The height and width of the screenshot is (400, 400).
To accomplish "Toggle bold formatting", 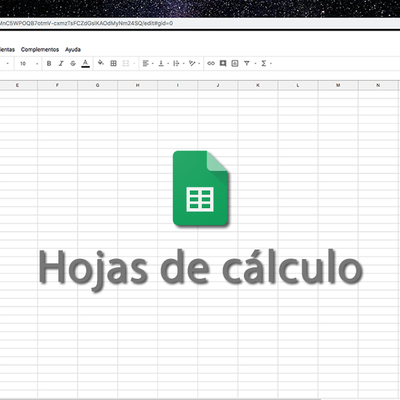I will coord(49,63).
